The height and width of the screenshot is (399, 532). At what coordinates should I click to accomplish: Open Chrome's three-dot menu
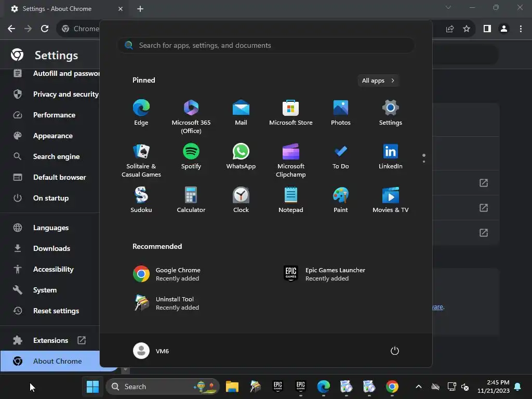click(521, 29)
